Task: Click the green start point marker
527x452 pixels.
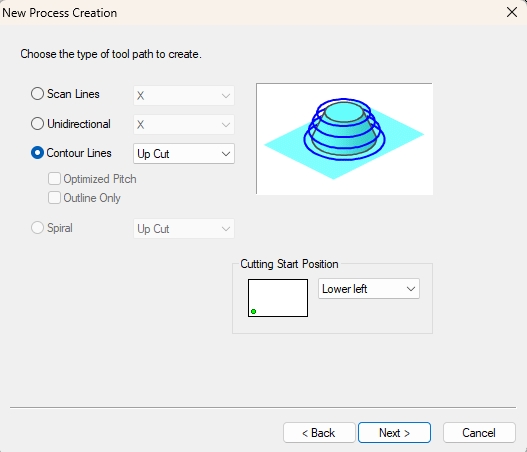Action: (x=254, y=312)
